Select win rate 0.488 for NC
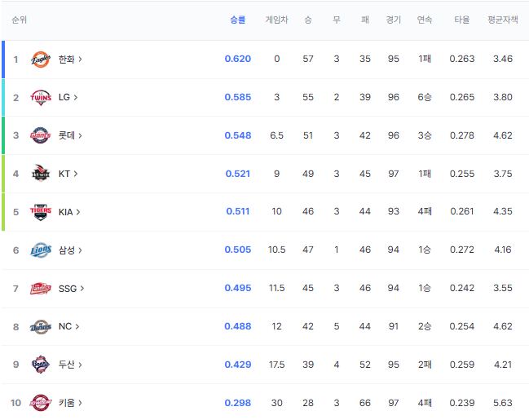This screenshot has height=420, width=529. (x=238, y=326)
